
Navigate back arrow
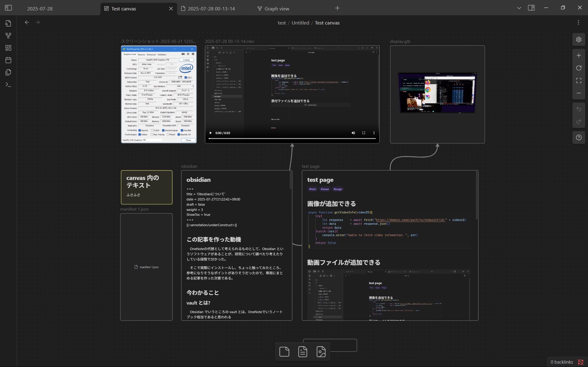click(27, 22)
